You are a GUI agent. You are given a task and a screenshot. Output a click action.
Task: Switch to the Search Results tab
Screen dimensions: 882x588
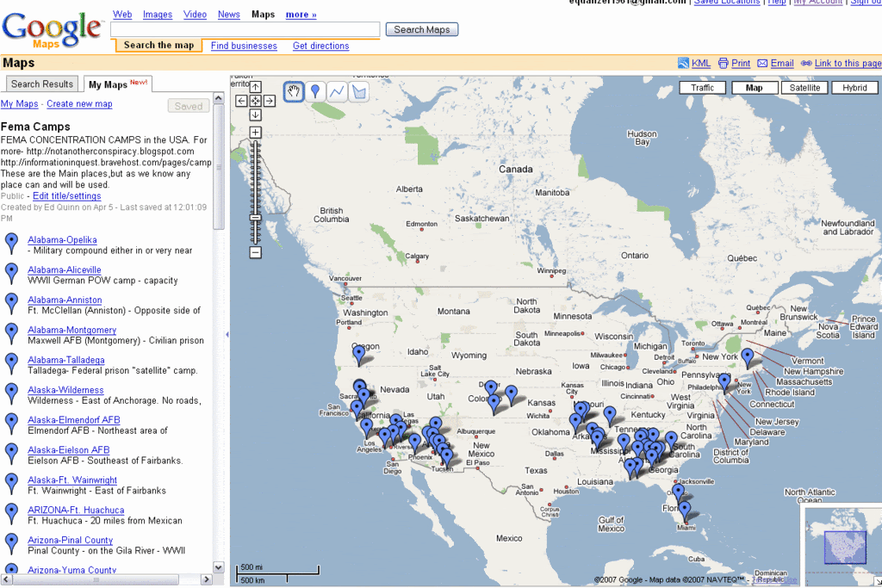(42, 84)
